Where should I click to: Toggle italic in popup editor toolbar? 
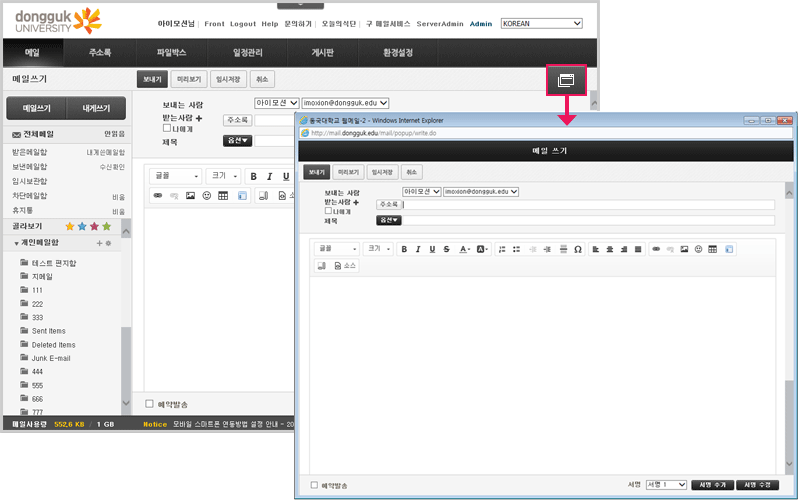tap(418, 249)
